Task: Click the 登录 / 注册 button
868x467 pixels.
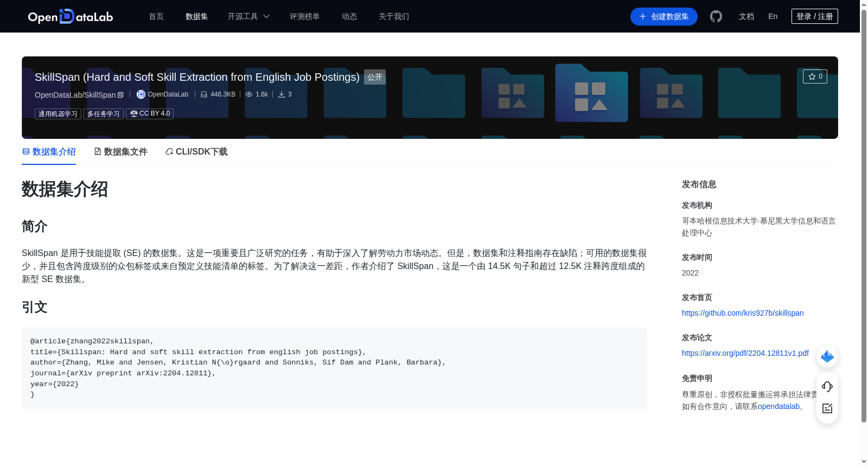Action: pyautogui.click(x=815, y=16)
